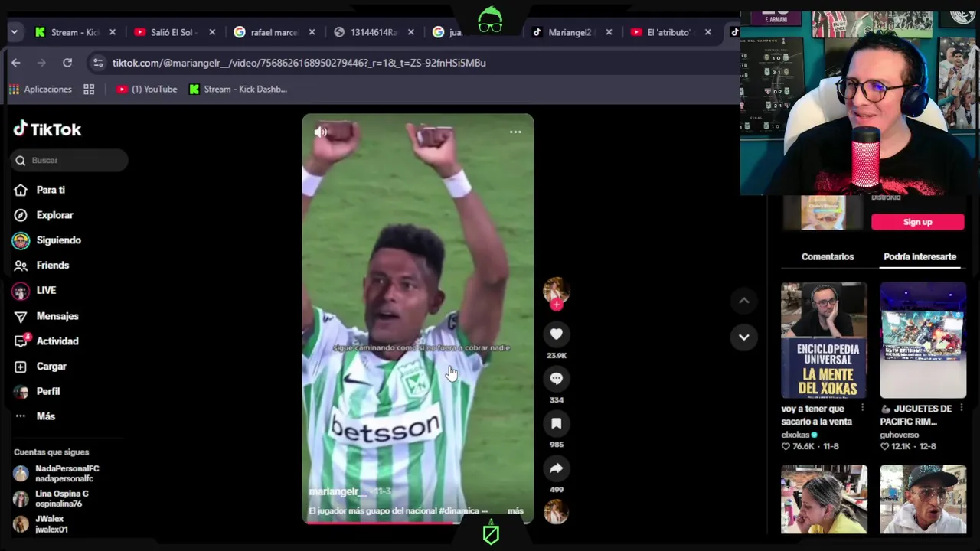Screen dimensions: 980x551
Task: Open Mensajes in the sidebar
Action: coord(46,316)
